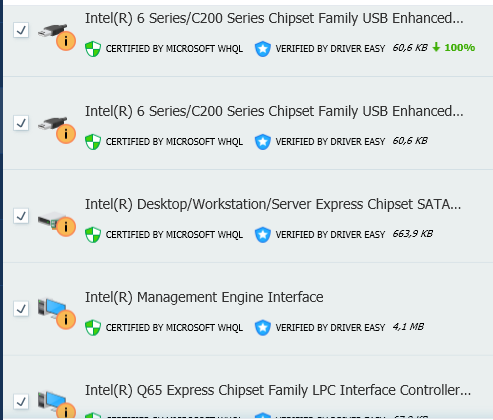
Task: Click the blue star badge in second USB row
Action: click(x=263, y=142)
